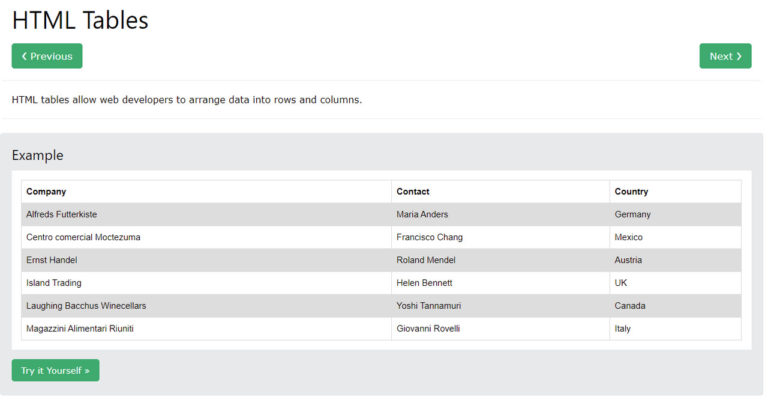
Task: Select the Giovanni Rovelli cell
Action: (428, 329)
